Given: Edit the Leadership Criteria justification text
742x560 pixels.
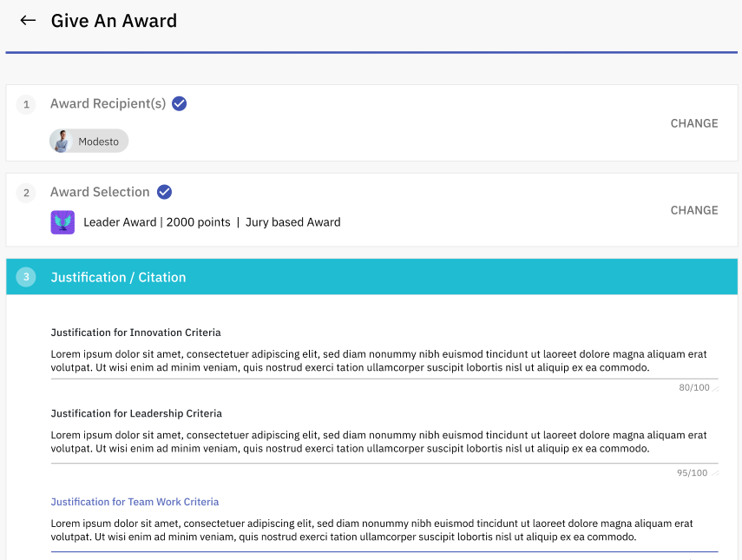Looking at the screenshot, I should point(384,442).
